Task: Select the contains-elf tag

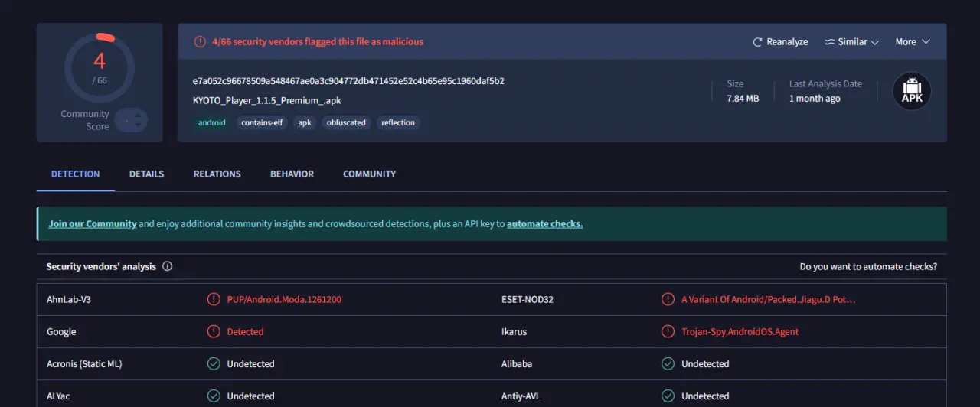Action: pyautogui.click(x=262, y=122)
